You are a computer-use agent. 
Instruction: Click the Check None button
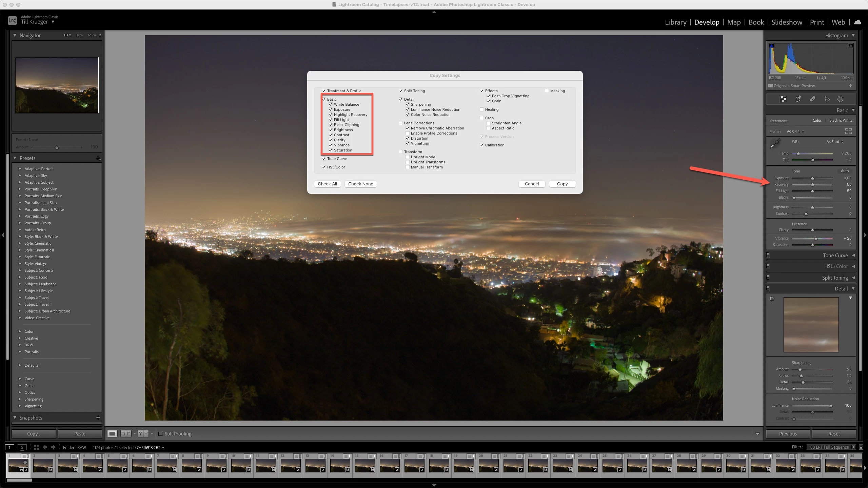[x=360, y=184]
